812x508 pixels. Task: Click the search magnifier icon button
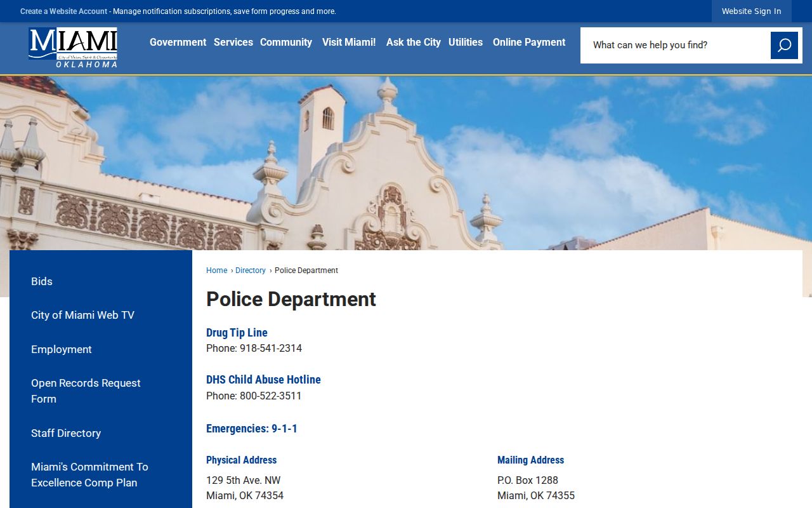pyautogui.click(x=784, y=45)
